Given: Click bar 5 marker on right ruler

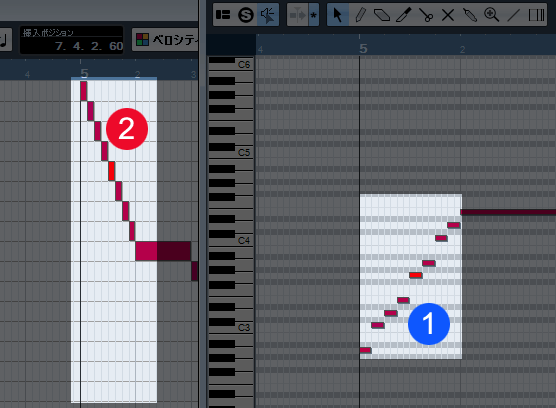Looking at the screenshot, I should [x=363, y=49].
